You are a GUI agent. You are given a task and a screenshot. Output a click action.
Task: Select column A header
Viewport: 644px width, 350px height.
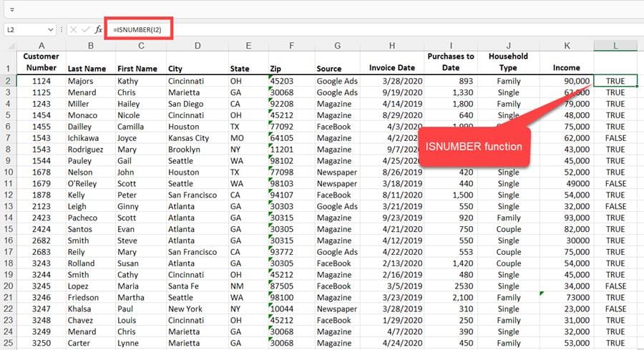(41, 46)
